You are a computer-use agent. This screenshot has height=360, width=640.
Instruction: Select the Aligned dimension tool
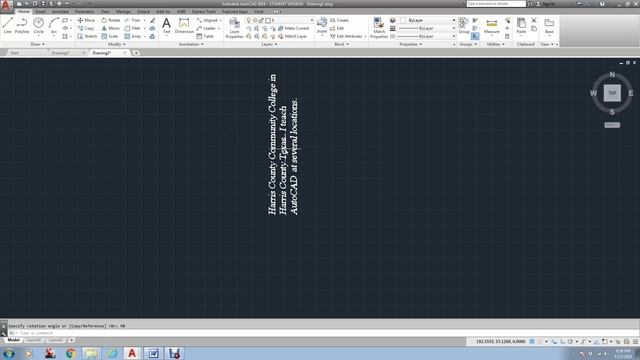tap(209, 20)
